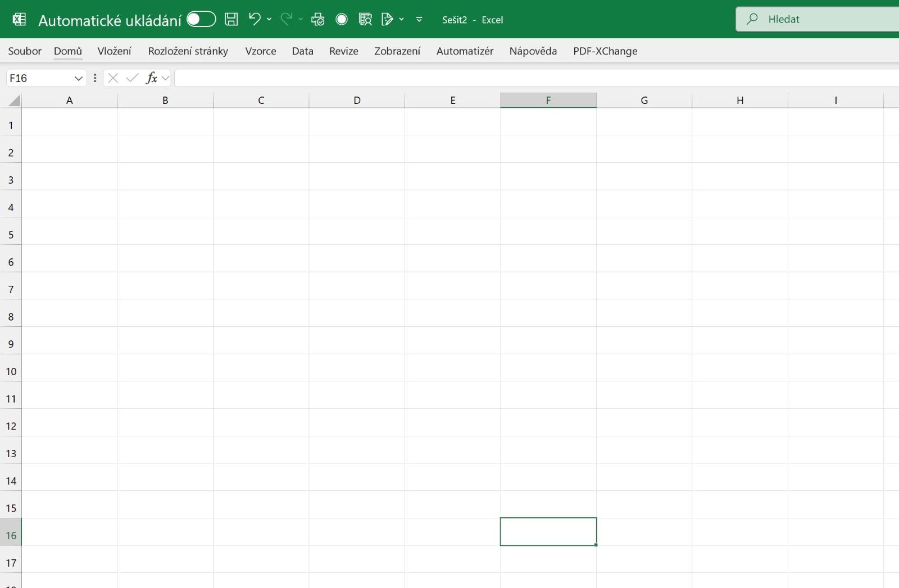Click the round record circle icon
899x588 pixels.
(x=342, y=19)
